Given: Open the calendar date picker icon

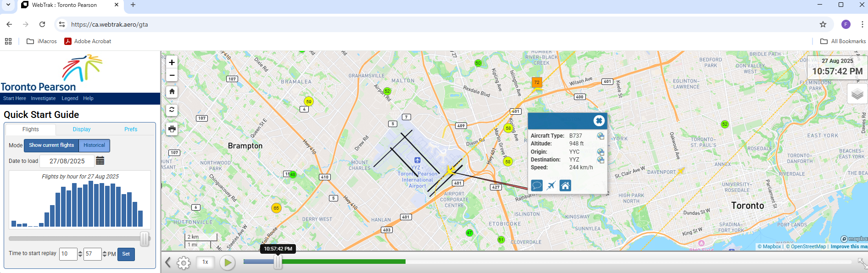Looking at the screenshot, I should pyautogui.click(x=100, y=161).
